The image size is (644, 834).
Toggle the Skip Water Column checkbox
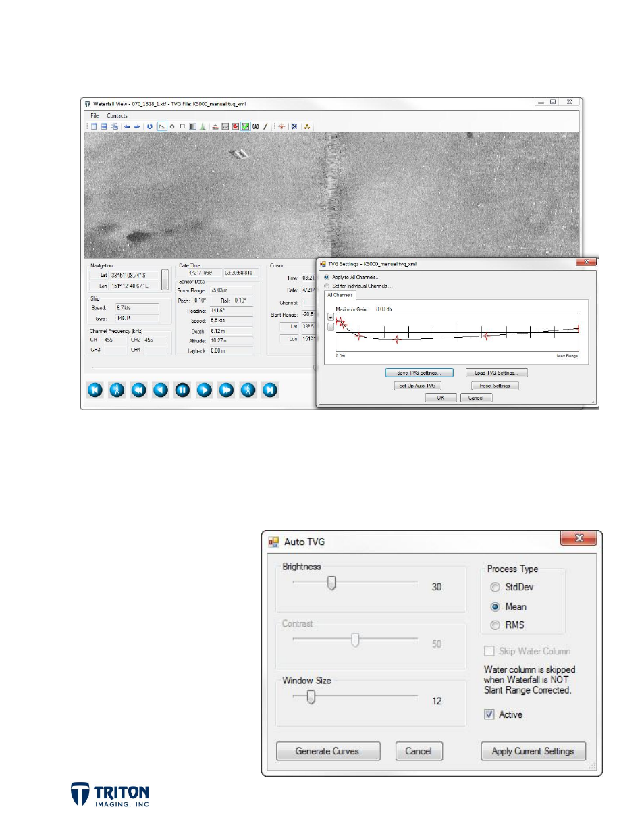tap(489, 651)
